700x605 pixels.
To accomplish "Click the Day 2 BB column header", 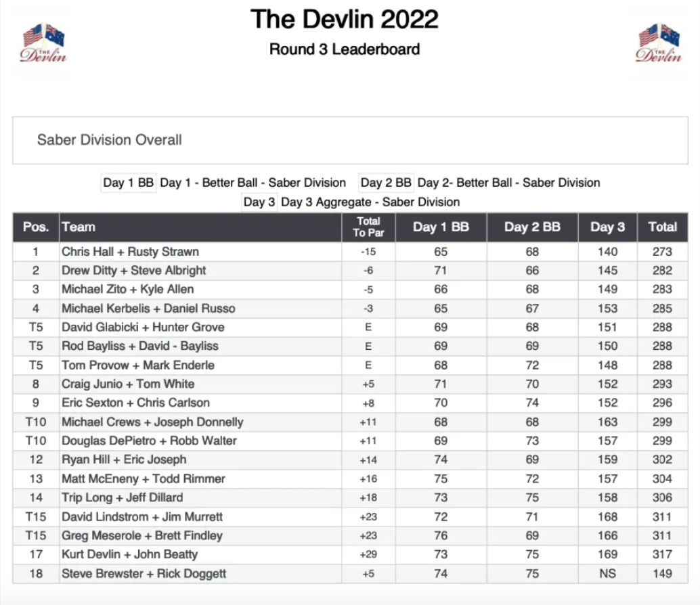I will click(532, 227).
